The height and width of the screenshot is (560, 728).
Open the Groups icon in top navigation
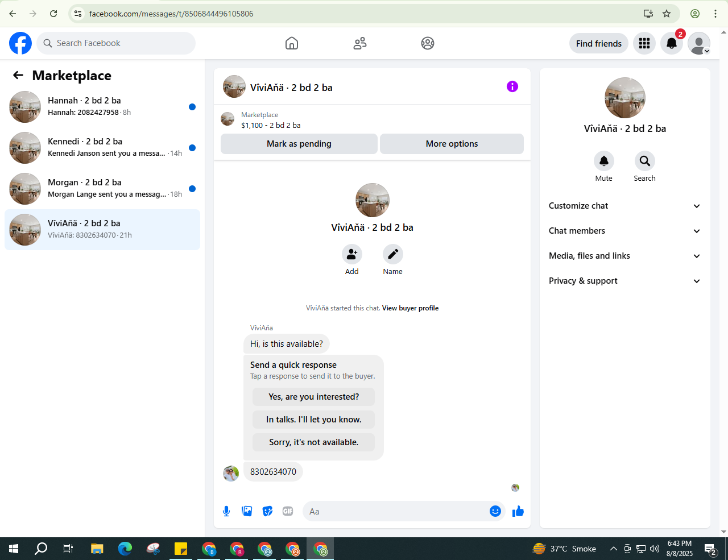pos(428,43)
